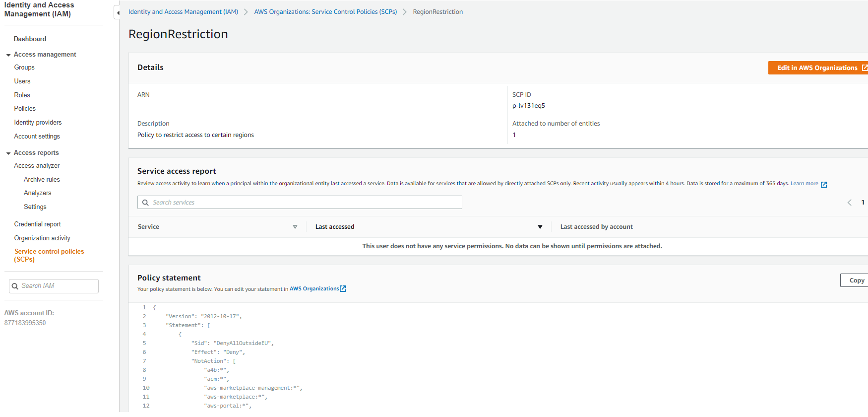Open Account settings

point(37,137)
